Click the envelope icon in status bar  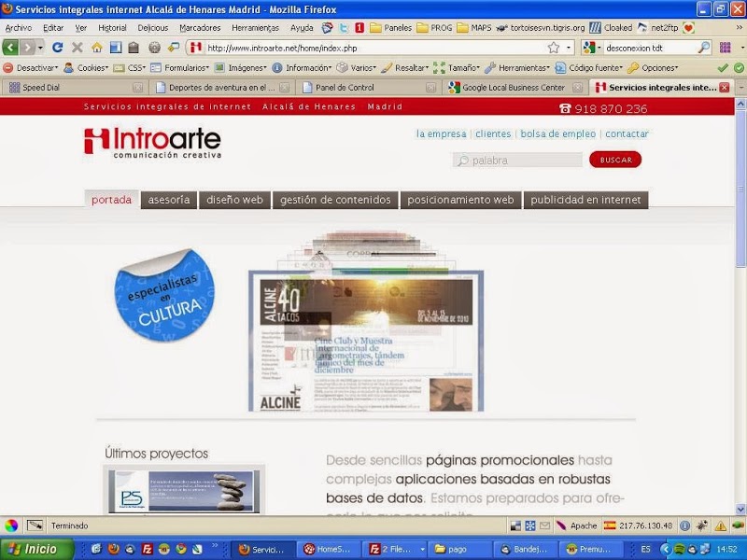[x=544, y=525]
